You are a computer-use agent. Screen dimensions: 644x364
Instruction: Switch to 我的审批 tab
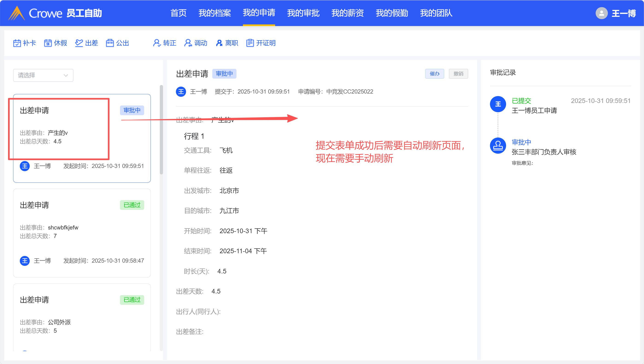(303, 13)
